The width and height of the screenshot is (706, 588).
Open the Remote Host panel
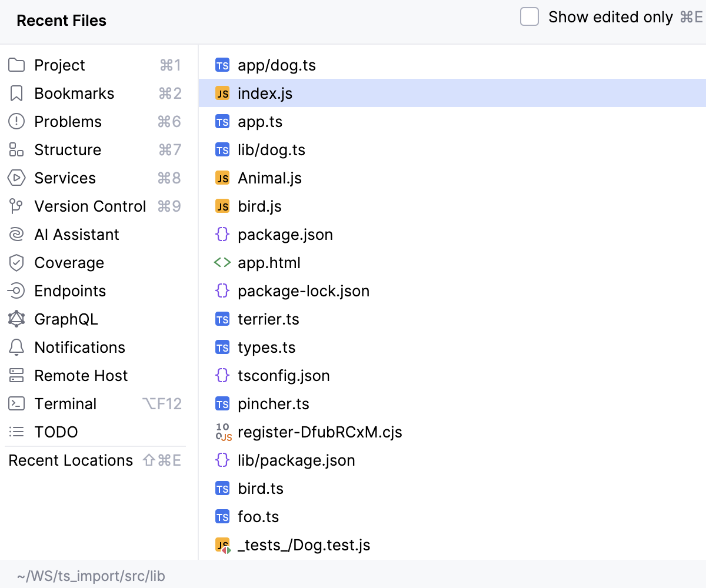point(81,375)
